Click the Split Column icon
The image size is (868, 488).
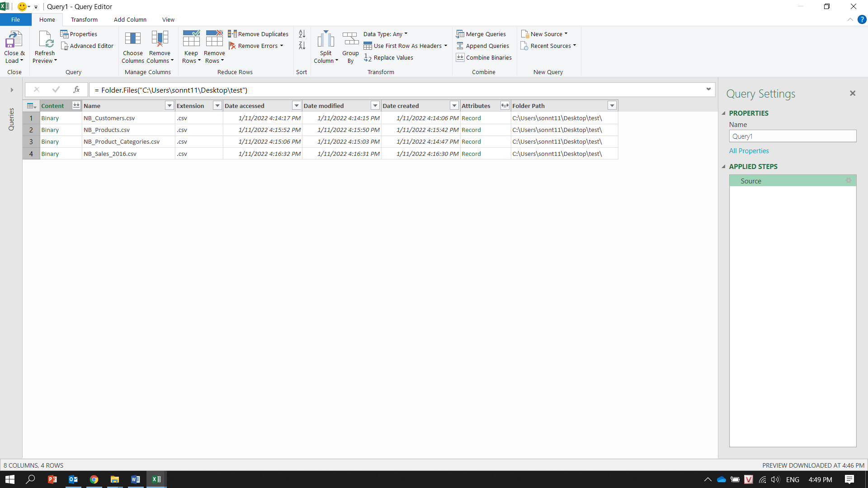325,40
